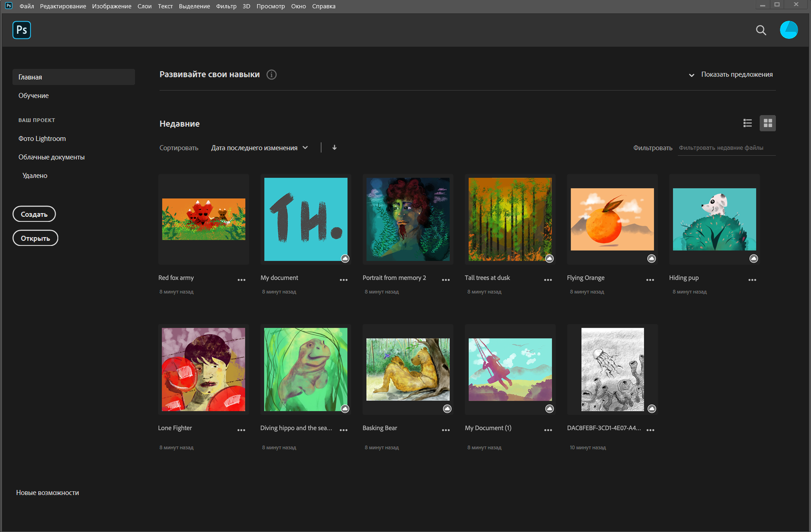Open more options for Basking Bear

445,430
